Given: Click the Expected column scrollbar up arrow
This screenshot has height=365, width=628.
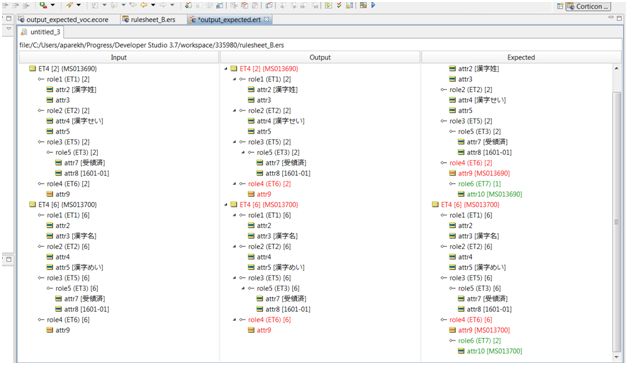Looking at the screenshot, I should (616, 69).
